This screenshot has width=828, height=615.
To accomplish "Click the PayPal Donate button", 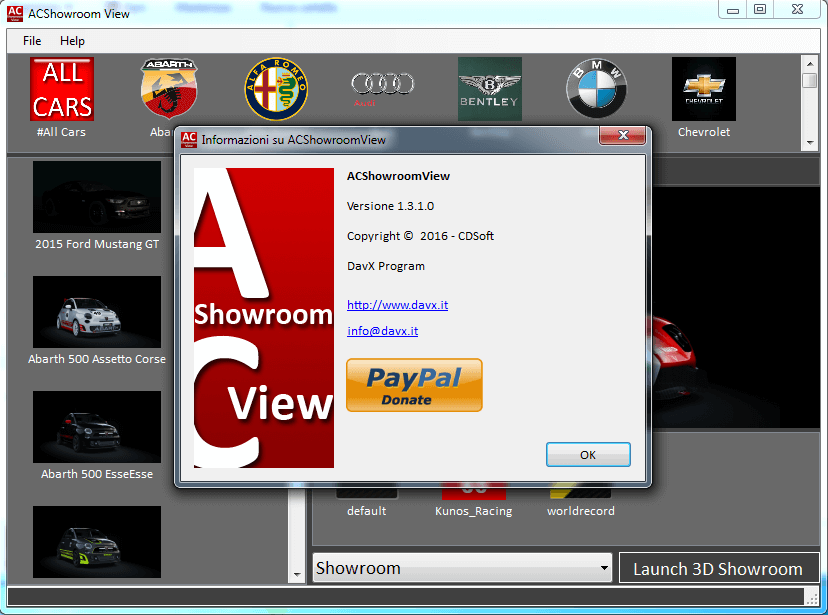I will pos(414,385).
